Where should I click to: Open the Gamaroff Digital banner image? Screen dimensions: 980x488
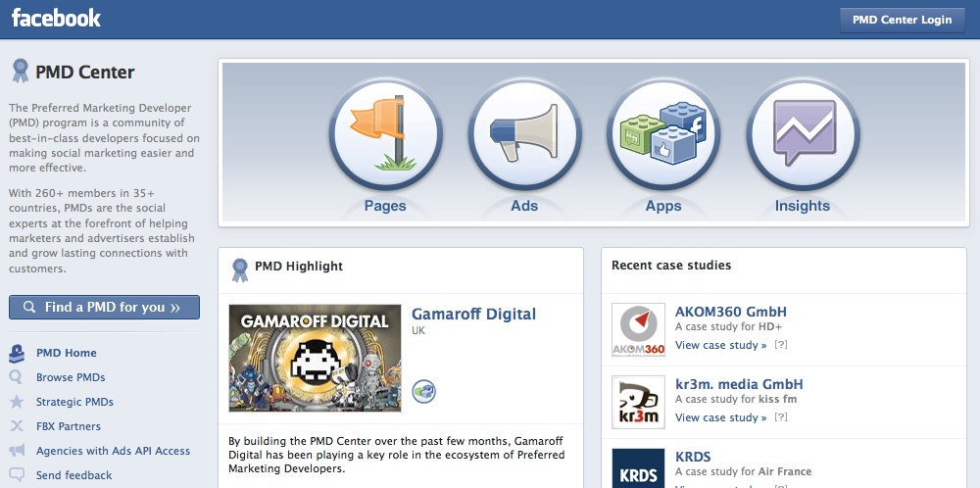pos(315,358)
